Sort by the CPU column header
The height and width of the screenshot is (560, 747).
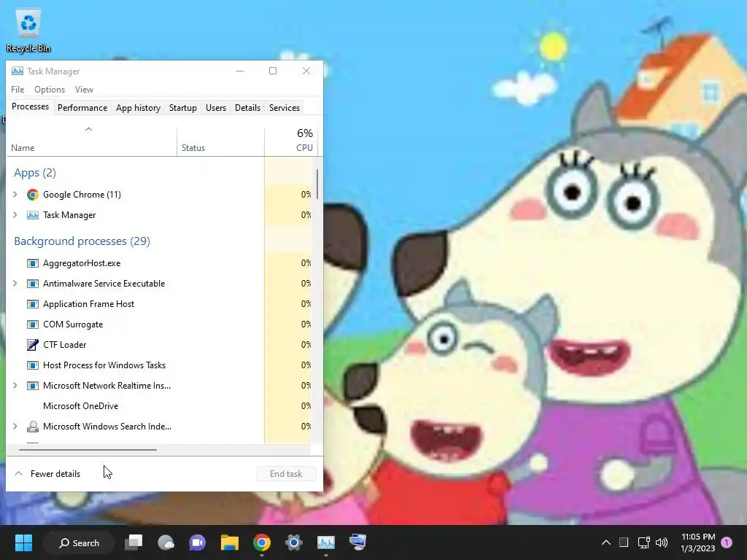pos(291,141)
